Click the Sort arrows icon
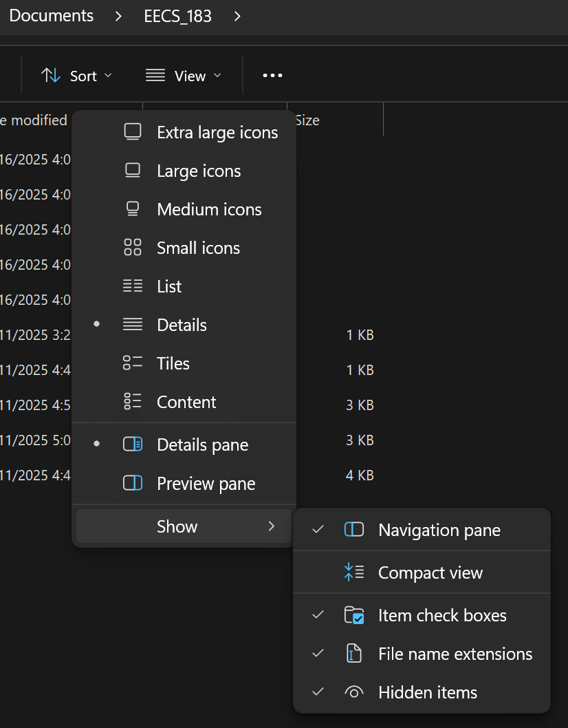 51,75
